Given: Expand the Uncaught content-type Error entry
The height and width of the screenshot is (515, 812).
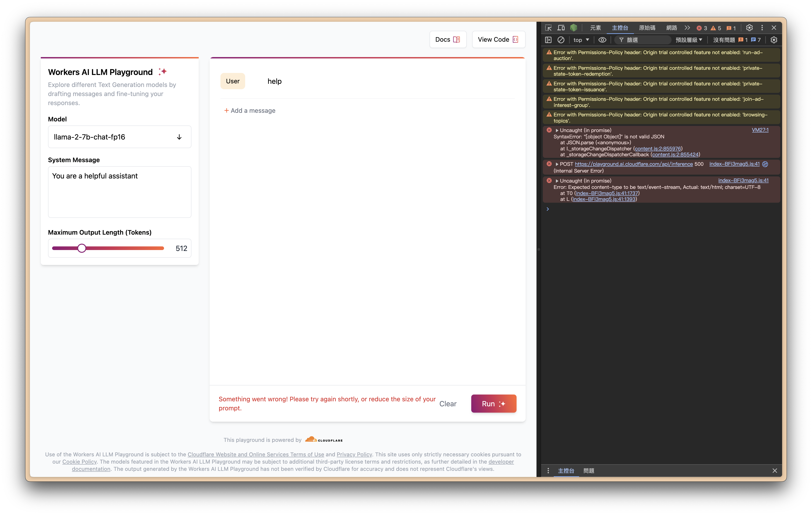Looking at the screenshot, I should pyautogui.click(x=557, y=181).
